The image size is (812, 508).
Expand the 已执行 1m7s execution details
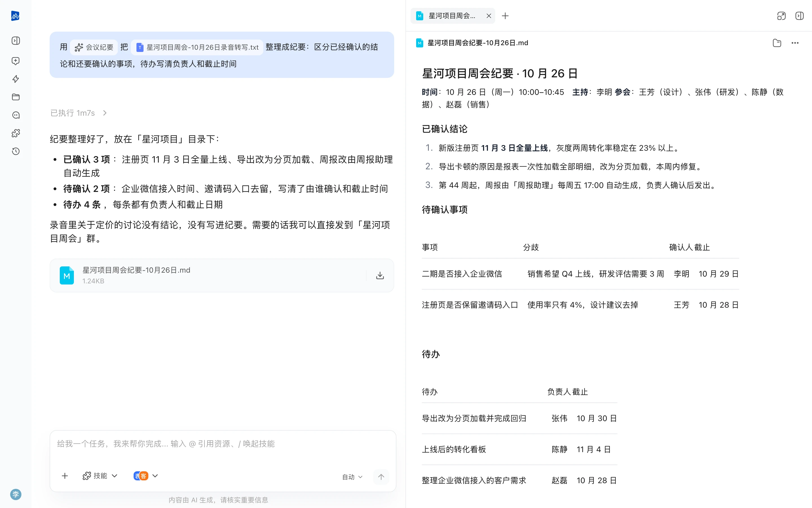[x=78, y=113]
